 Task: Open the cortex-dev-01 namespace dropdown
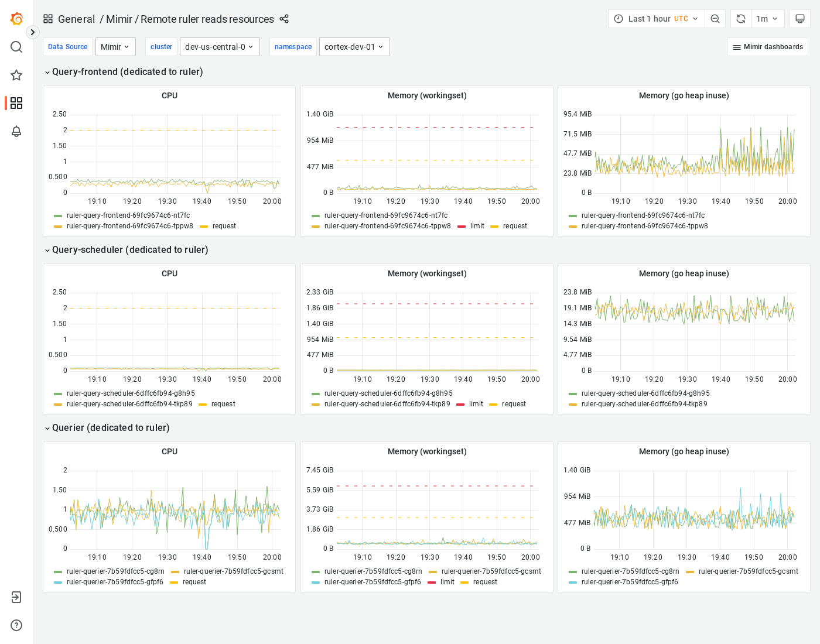click(x=354, y=47)
